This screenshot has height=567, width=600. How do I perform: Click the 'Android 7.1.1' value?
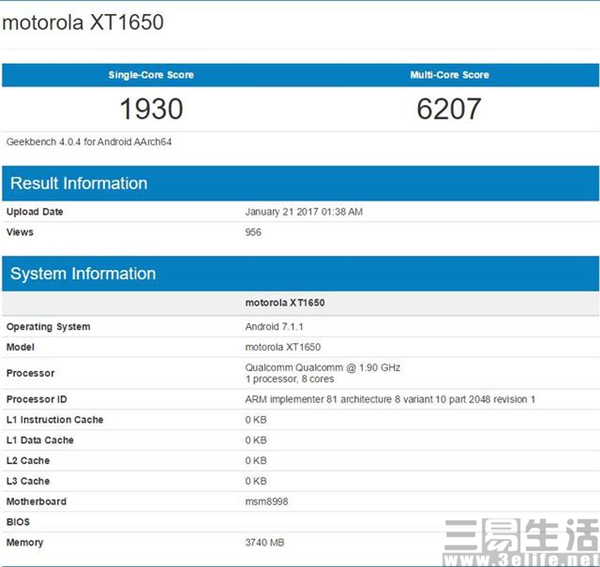(x=274, y=327)
